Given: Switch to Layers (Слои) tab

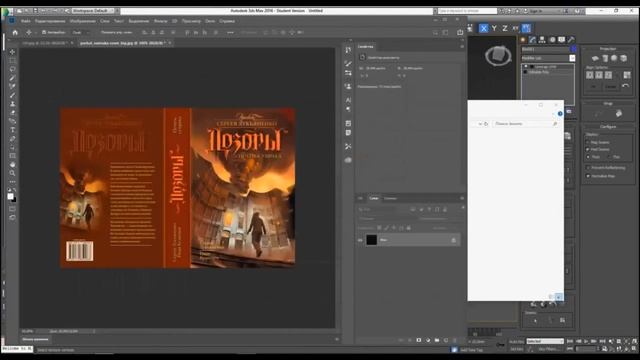Looking at the screenshot, I should coord(373,198).
